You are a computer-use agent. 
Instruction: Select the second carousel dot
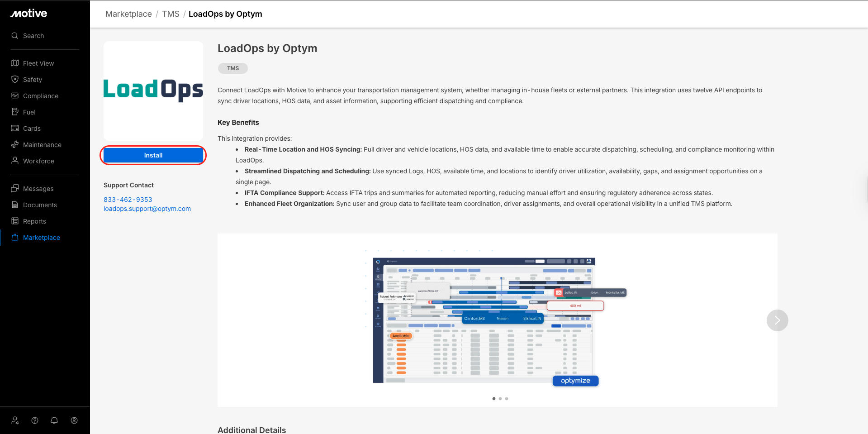(x=500, y=399)
